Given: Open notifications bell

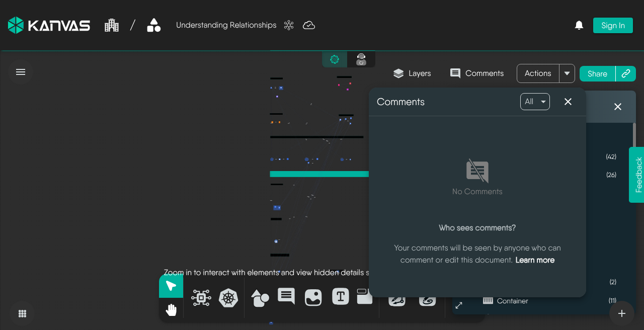Looking at the screenshot, I should click(x=579, y=25).
